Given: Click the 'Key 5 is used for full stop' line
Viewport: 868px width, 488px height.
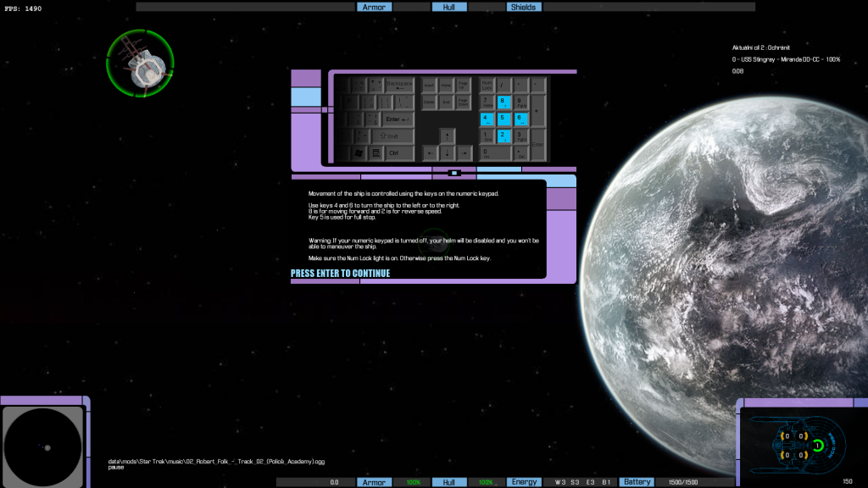Looking at the screenshot, I should point(342,218).
